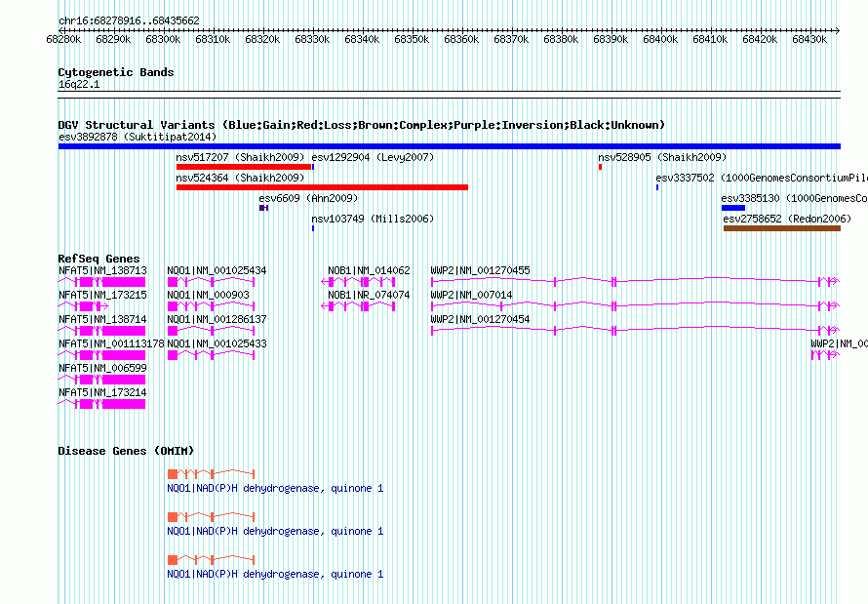This screenshot has width=868, height=604.
Task: Click the chr16:68278916..68435662 coordinate label
Action: [x=129, y=21]
